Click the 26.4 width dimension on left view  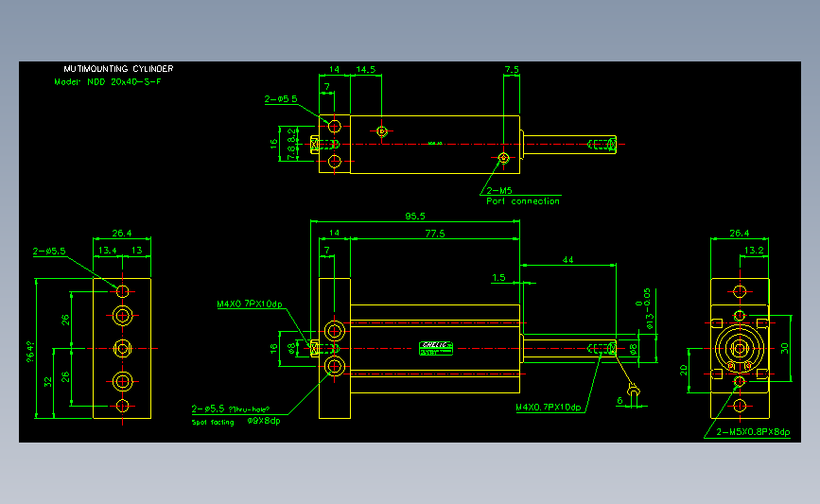(122, 234)
